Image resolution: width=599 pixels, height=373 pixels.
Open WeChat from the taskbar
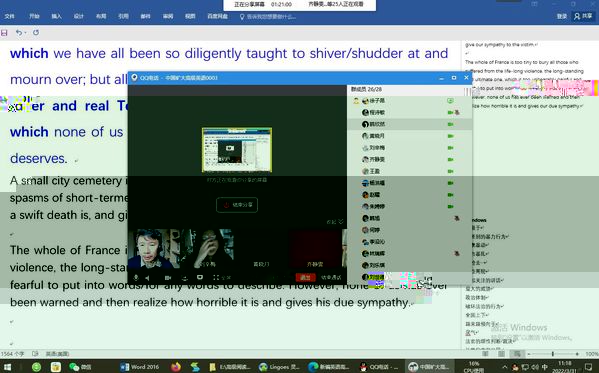pyautogui.click(x=79, y=367)
